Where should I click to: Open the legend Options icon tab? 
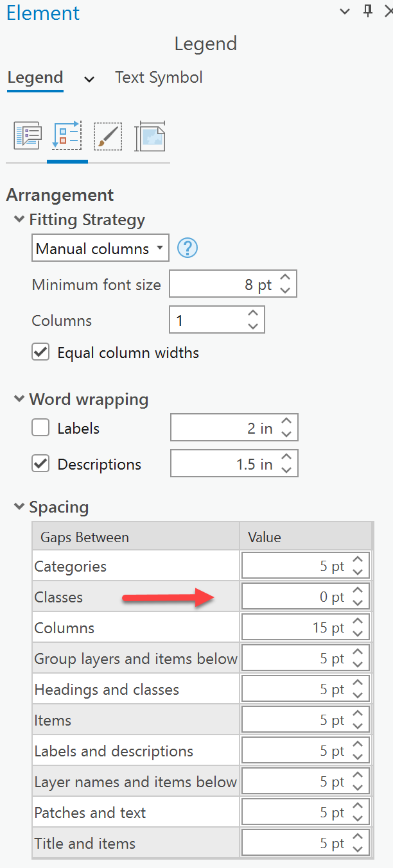[x=28, y=137]
